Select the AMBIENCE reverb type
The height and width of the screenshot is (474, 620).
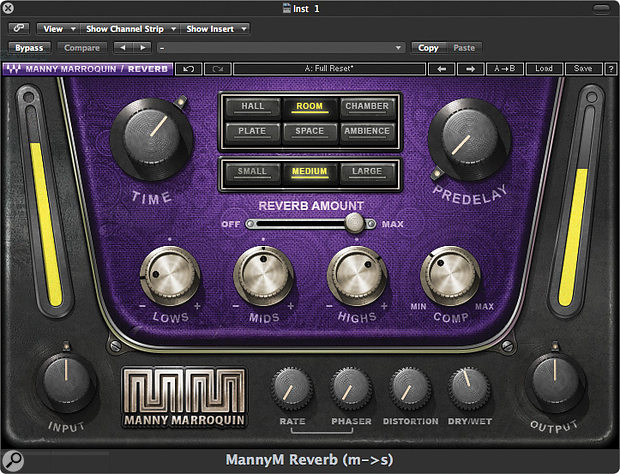(367, 132)
